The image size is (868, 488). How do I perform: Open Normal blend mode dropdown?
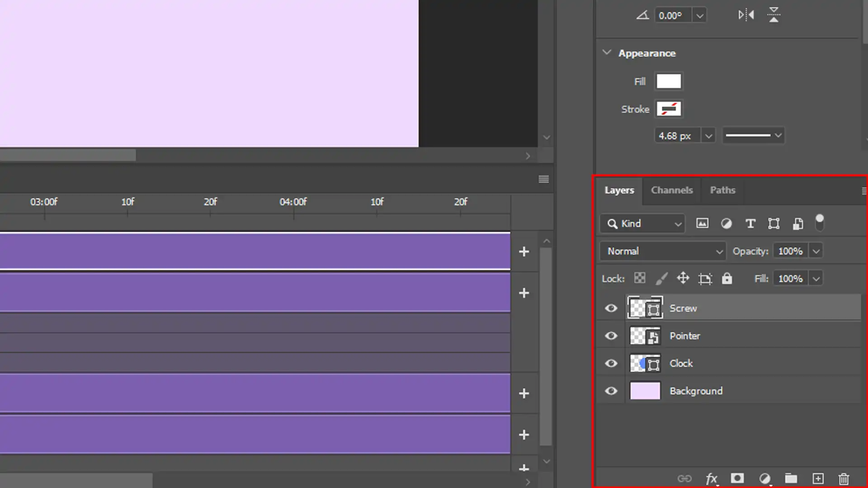click(663, 251)
